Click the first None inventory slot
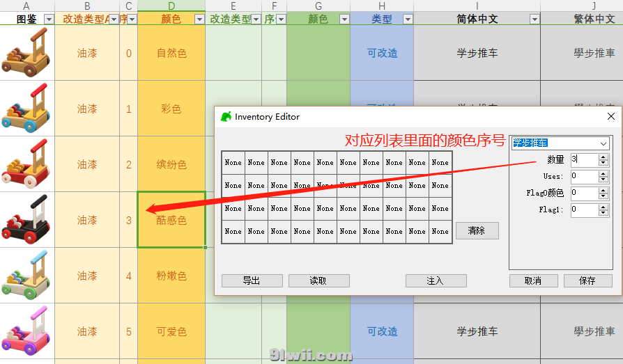This screenshot has height=364, width=623. [233, 163]
